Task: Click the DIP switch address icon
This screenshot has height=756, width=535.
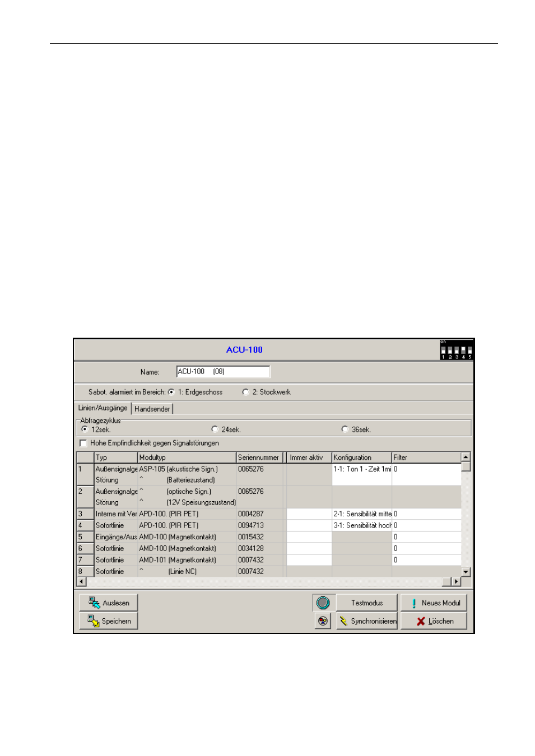Action: (x=456, y=349)
